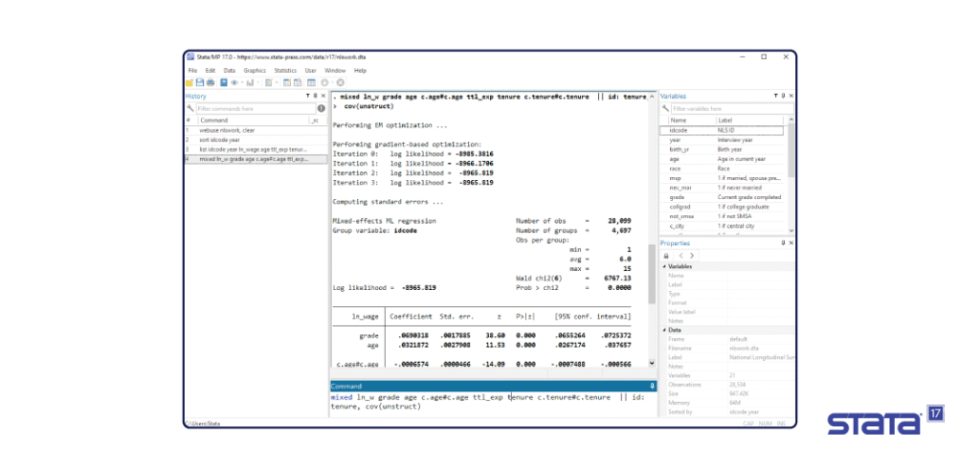Open the Viewer icon dropdown arrow
980x470 pixels.
(242, 82)
